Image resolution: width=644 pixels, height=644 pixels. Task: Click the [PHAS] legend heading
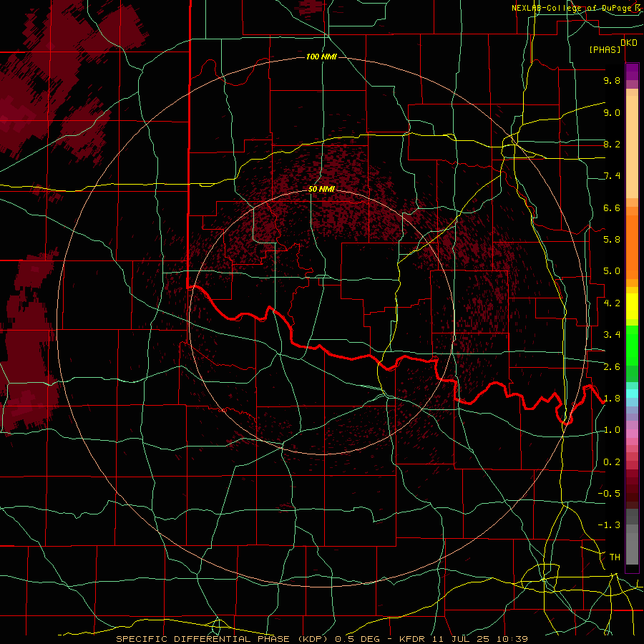coord(605,49)
